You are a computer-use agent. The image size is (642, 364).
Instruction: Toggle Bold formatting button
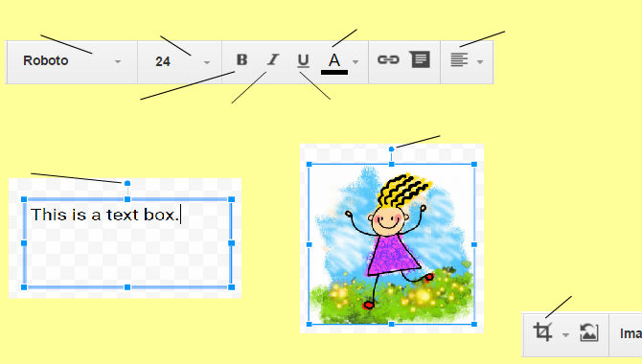pos(242,59)
